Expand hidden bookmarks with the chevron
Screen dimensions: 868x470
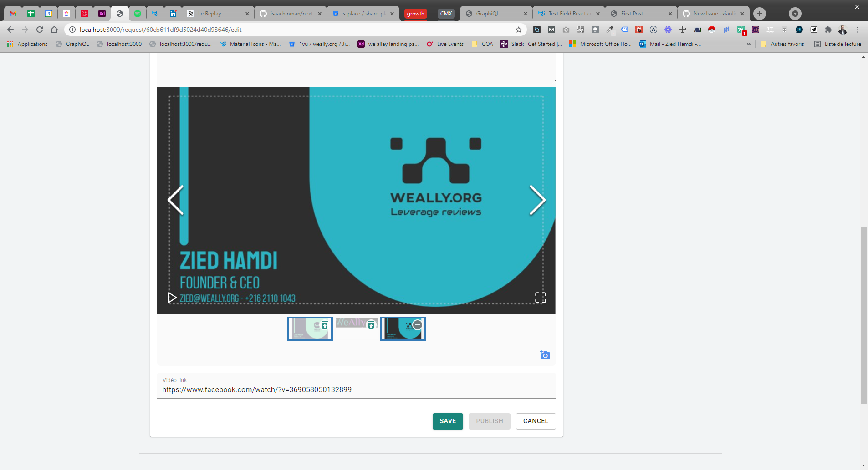(x=748, y=44)
